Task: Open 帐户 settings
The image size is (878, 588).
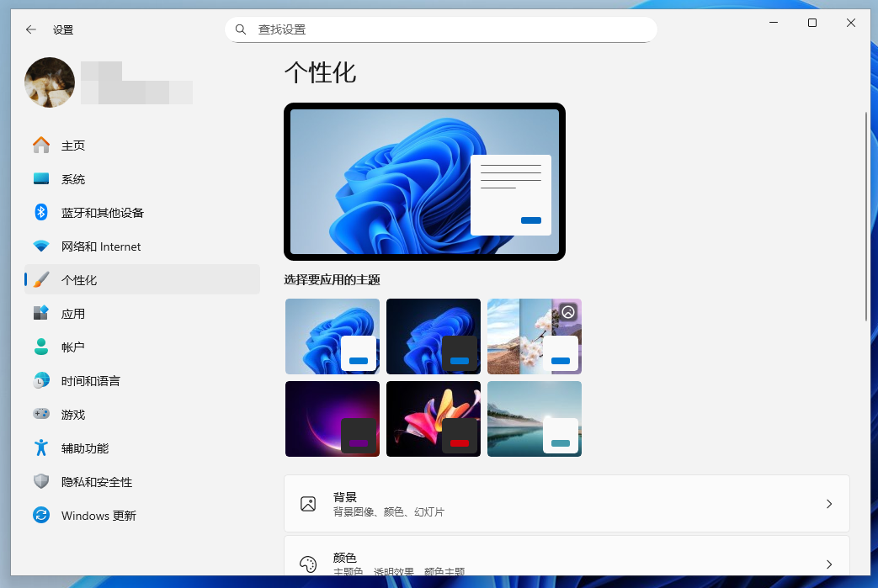Action: [x=142, y=347]
